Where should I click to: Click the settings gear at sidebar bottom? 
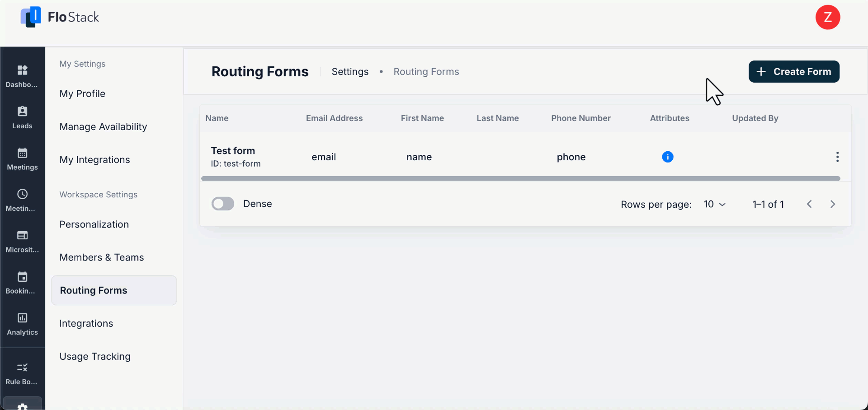(x=22, y=405)
